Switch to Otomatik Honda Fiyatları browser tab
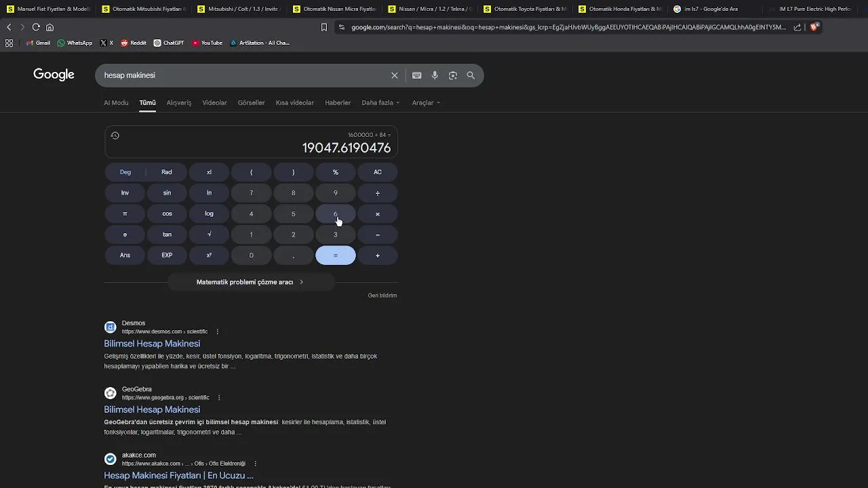 click(619, 9)
